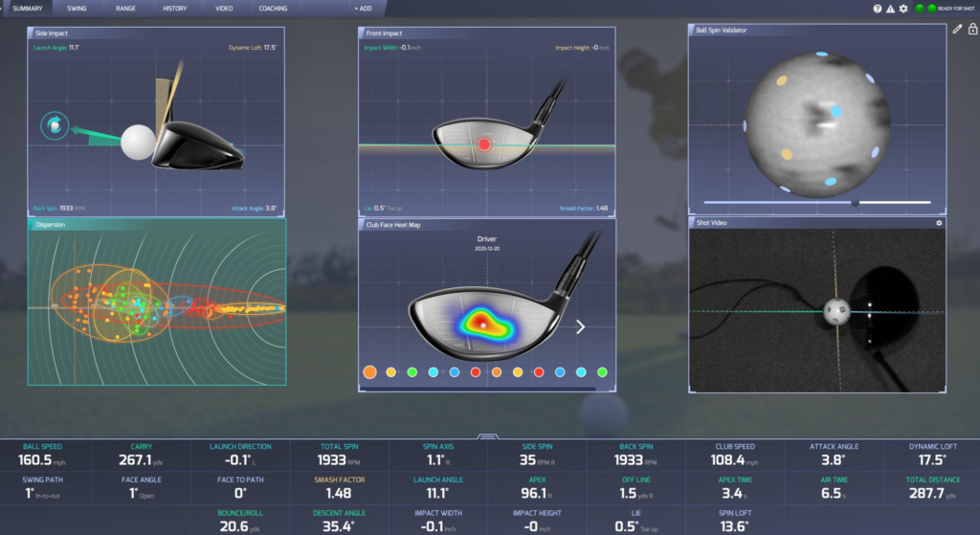Click the green indicator beside READY FOR SHOT

pyautogui.click(x=932, y=9)
